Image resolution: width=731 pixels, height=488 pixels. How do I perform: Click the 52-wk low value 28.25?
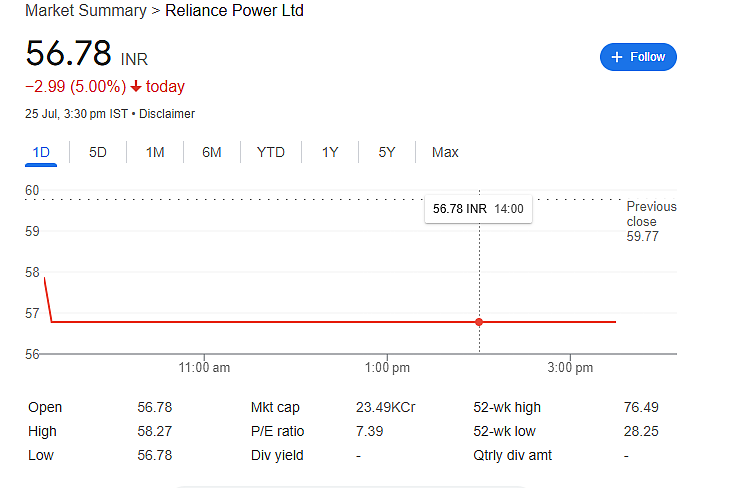tap(641, 431)
